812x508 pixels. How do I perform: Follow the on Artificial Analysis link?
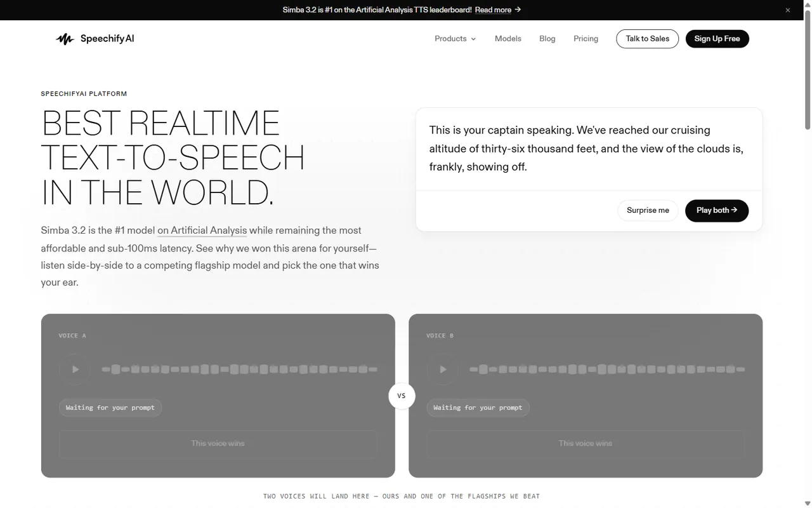[202, 231]
